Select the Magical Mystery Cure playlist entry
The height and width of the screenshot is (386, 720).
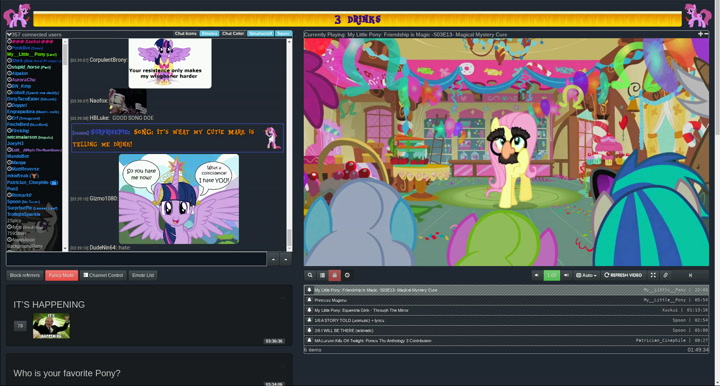[x=506, y=290]
